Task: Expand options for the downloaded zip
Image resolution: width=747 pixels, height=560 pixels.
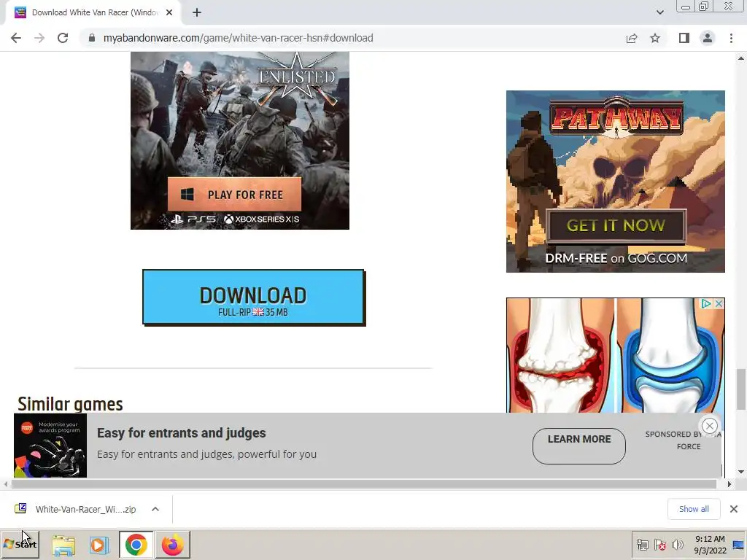Action: point(155,509)
